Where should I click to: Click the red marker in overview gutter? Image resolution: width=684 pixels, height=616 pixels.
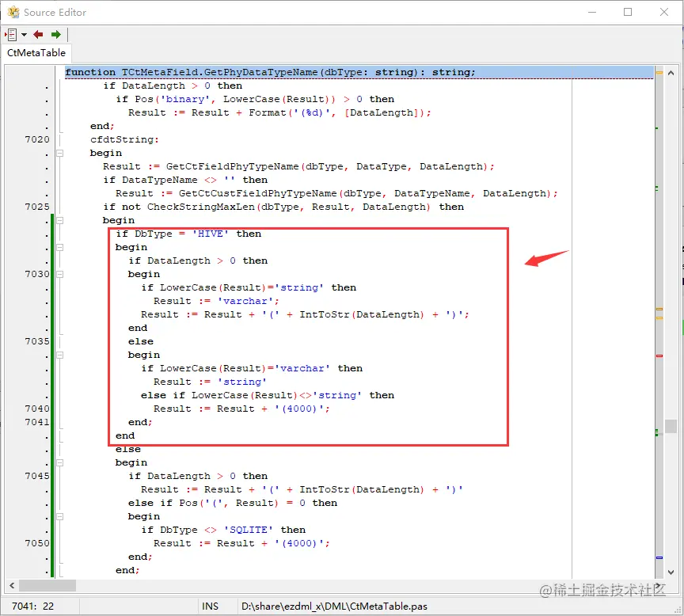tap(659, 356)
